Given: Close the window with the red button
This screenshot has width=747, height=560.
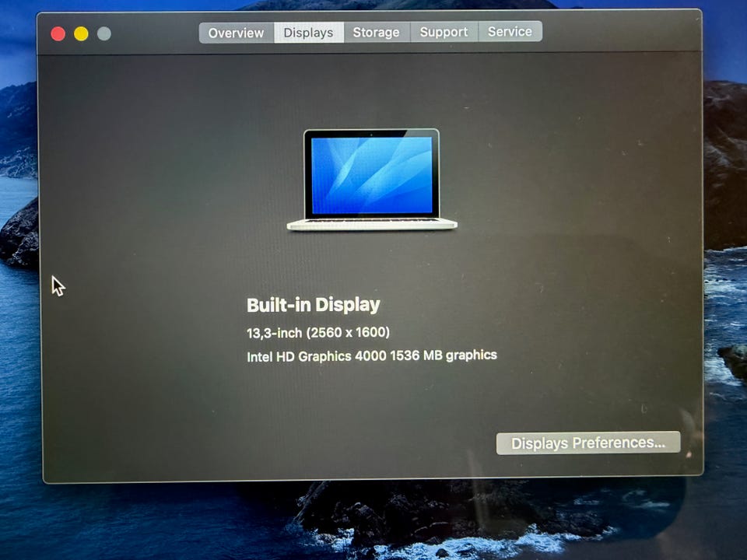Looking at the screenshot, I should point(58,33).
